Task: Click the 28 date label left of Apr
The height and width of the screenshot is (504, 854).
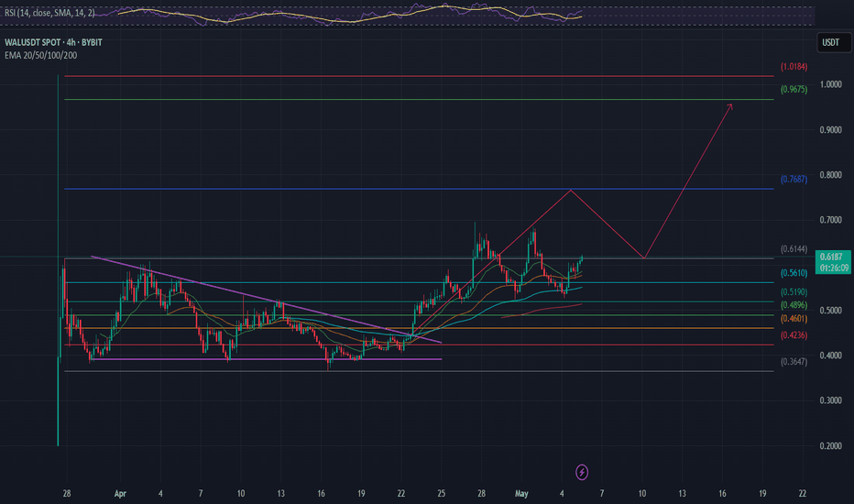Action: (67, 494)
